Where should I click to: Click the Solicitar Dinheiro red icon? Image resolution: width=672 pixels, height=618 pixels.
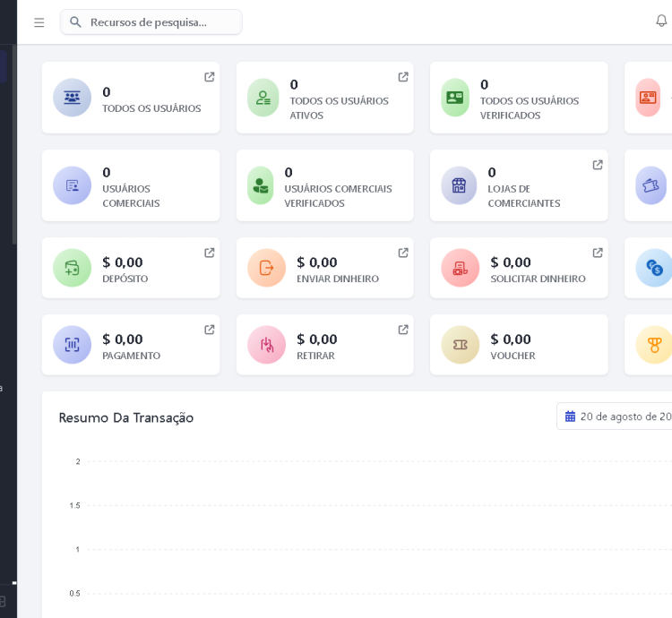[x=461, y=268]
